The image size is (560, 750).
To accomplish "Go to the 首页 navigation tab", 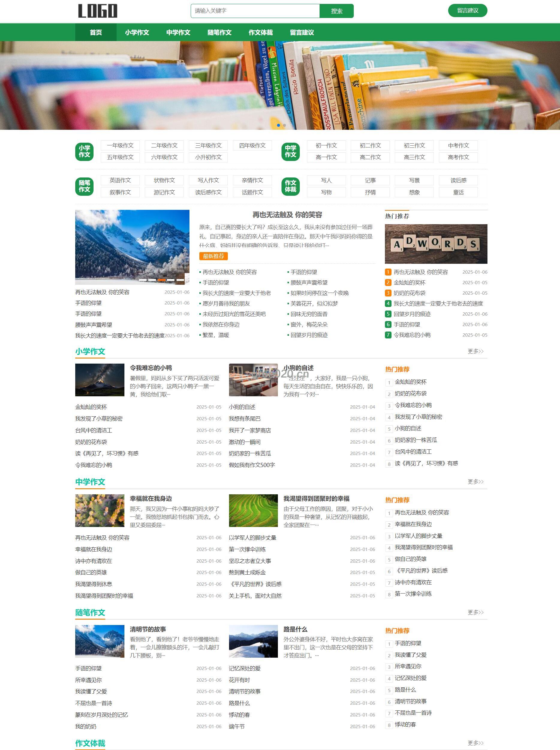I will tap(96, 33).
